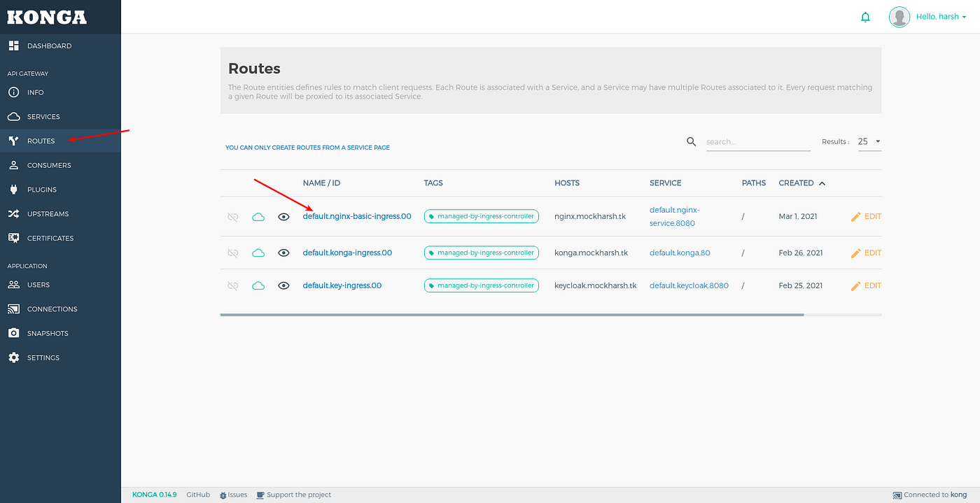The width and height of the screenshot is (980, 503).
Task: Open the search magnifier icon
Action: click(691, 141)
